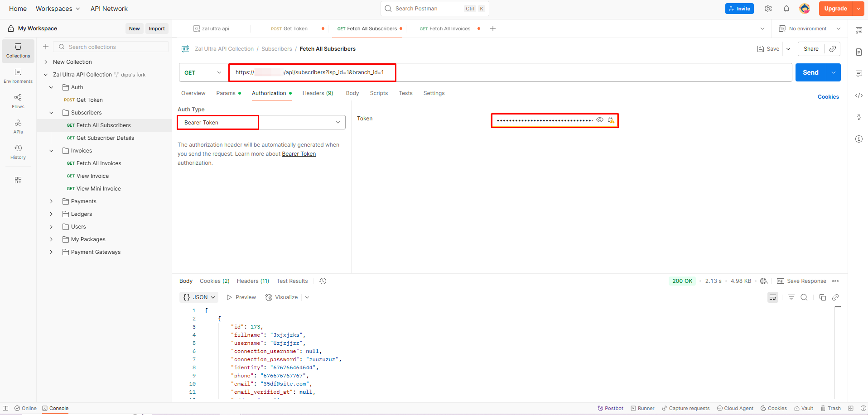The height and width of the screenshot is (415, 868).
Task: Open the Vault in status bar
Action: pos(804,408)
